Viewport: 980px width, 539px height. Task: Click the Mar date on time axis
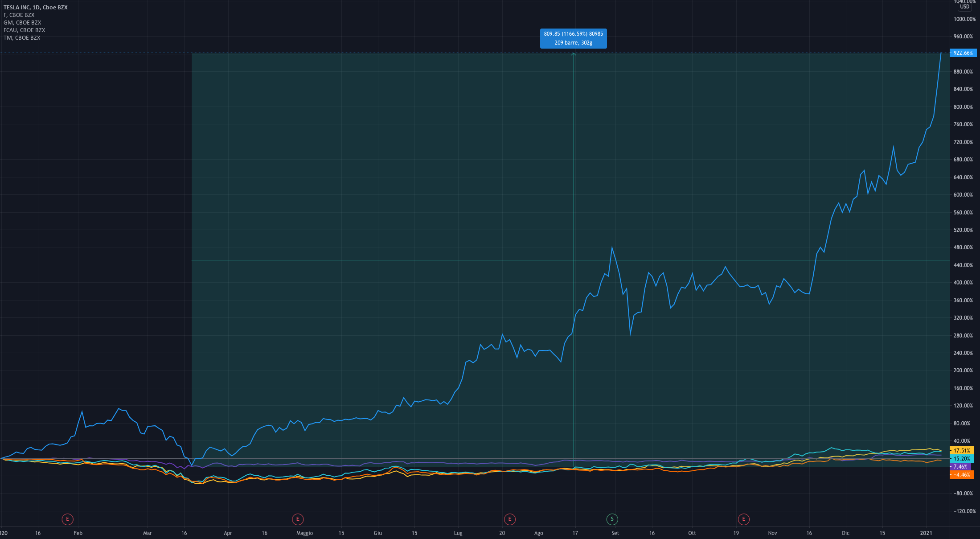tap(148, 533)
